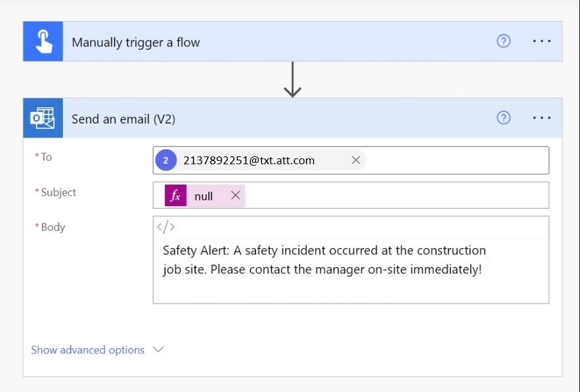Click the chevron beside Show advanced options
Viewport: 580px width, 392px height.
[158, 349]
